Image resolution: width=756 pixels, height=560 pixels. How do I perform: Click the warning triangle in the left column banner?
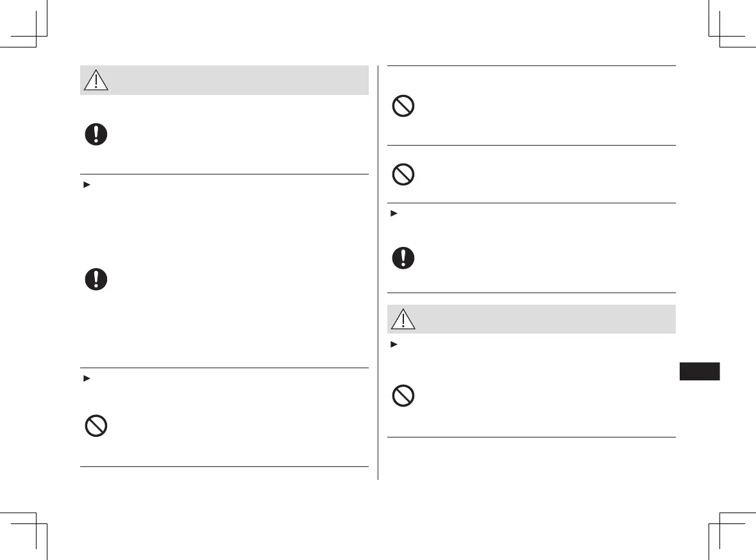[96, 80]
